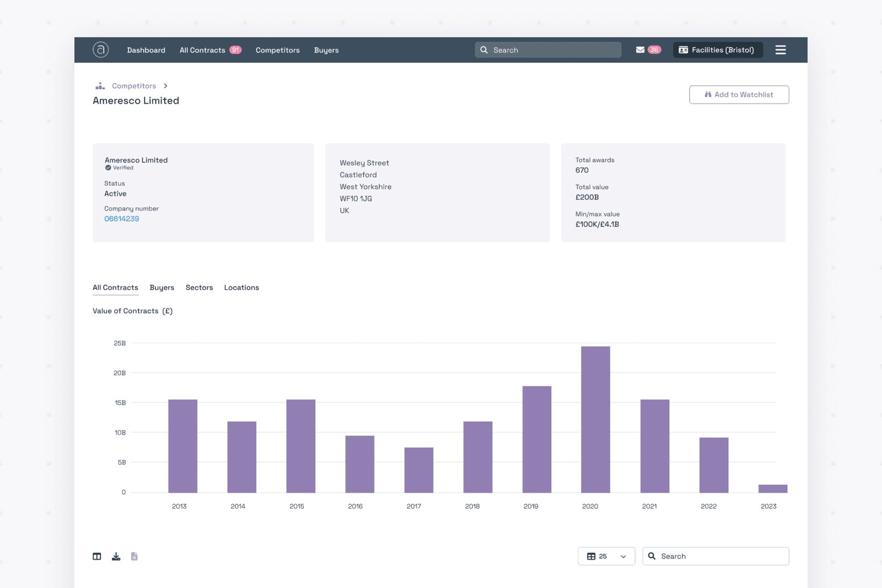Click the 2019 bar in chart

(537, 439)
